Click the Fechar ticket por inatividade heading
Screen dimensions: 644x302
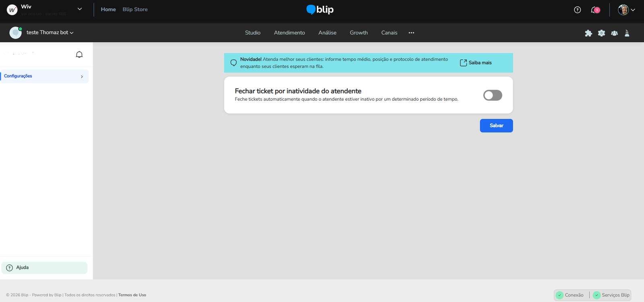point(298,91)
